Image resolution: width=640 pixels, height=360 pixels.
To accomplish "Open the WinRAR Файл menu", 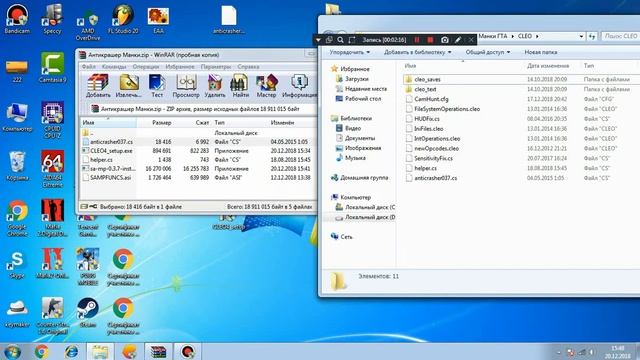I will [88, 67].
